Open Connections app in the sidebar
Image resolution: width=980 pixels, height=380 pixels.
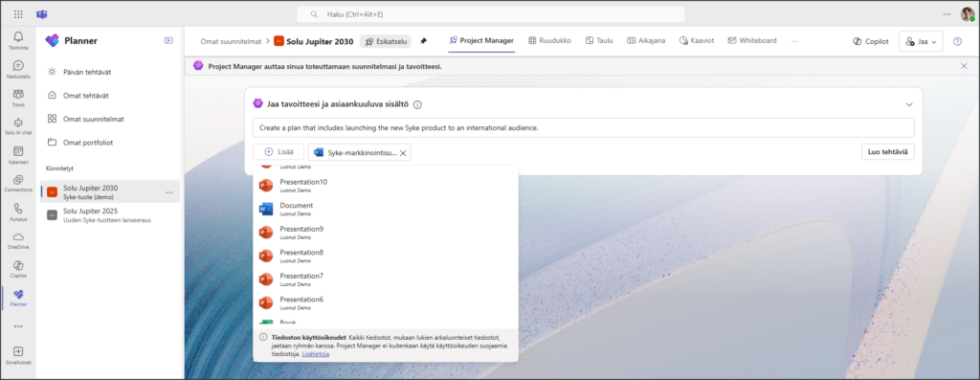[x=18, y=183]
